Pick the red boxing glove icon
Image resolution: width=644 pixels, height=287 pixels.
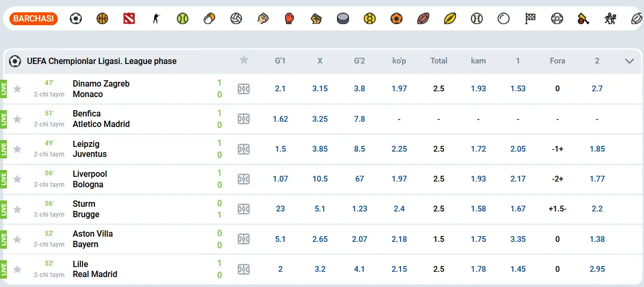click(289, 19)
